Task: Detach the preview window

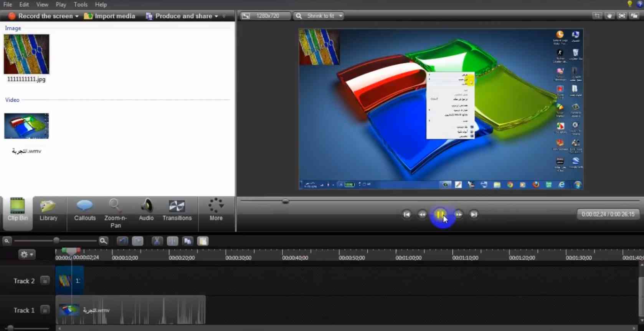Action: pyautogui.click(x=634, y=16)
